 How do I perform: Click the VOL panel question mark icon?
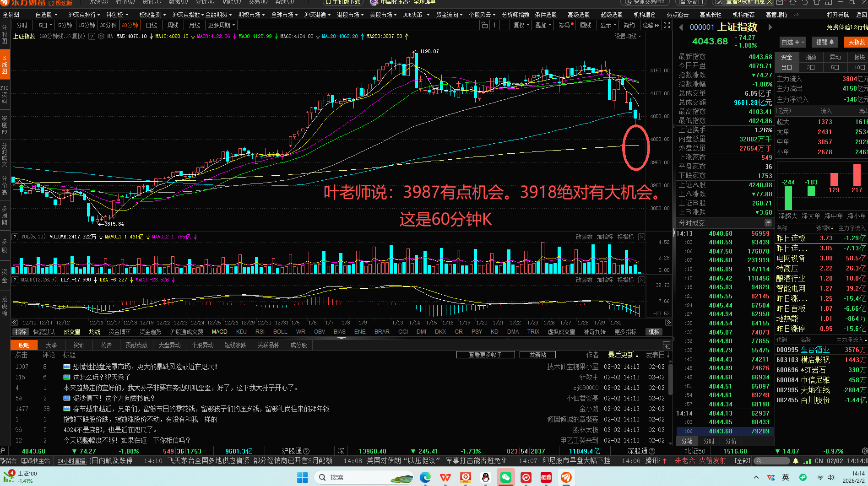coord(15,237)
